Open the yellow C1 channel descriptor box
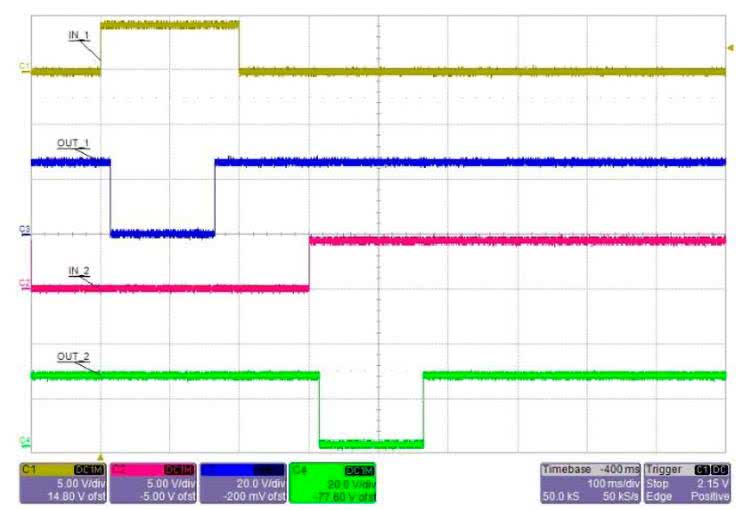Screen dimensions: 740x510 (x=63, y=483)
